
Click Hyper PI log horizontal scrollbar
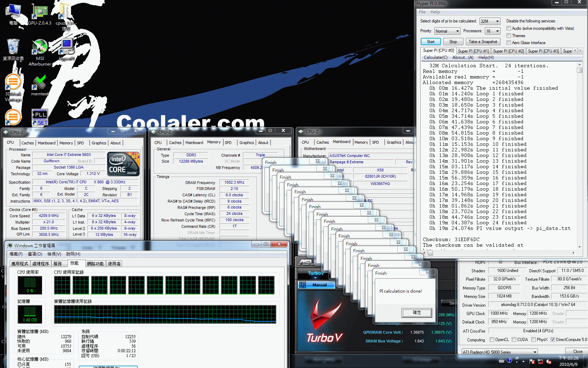tap(499, 253)
